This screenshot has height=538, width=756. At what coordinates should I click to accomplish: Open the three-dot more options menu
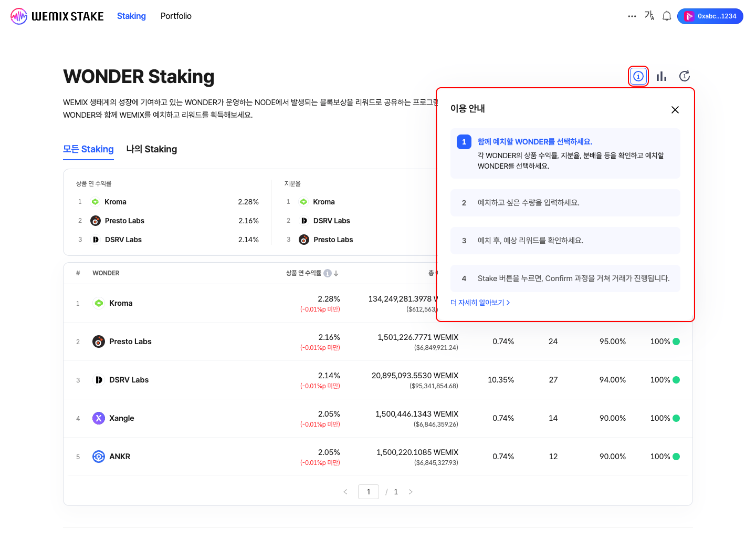click(632, 16)
